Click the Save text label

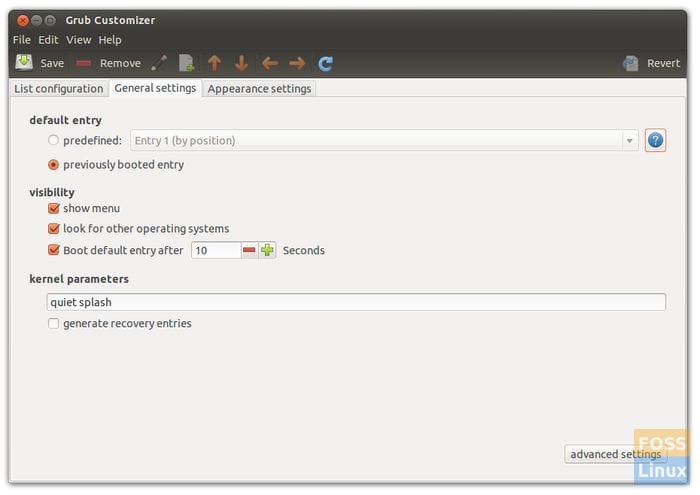(x=52, y=63)
